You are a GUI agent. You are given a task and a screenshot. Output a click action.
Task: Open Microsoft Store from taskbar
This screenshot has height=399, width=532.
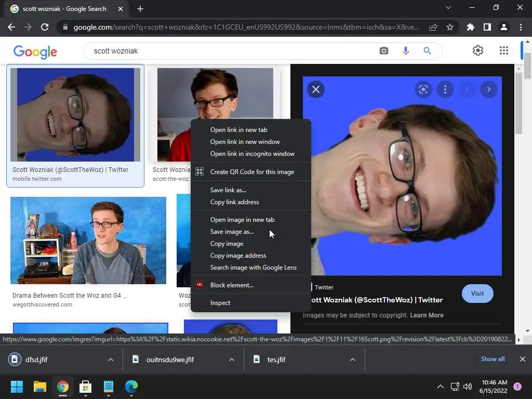(86, 387)
